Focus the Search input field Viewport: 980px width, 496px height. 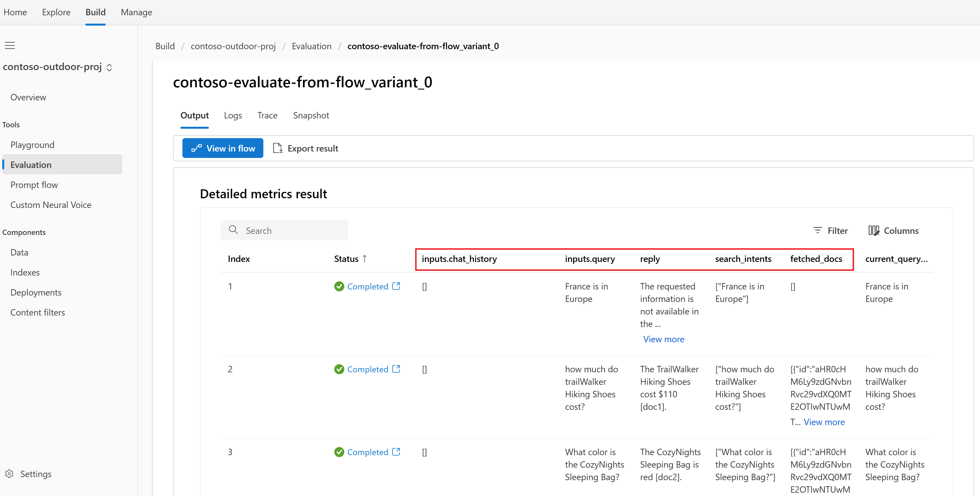284,230
